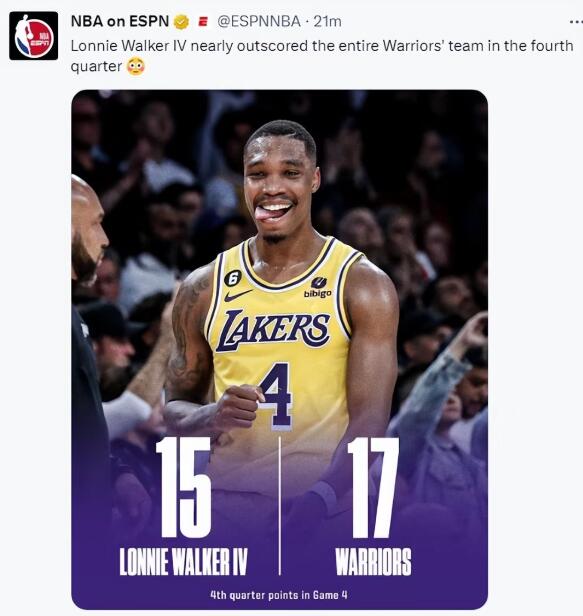Click the bibigo sponsor logo on jersey
The image size is (583, 616).
click(318, 288)
